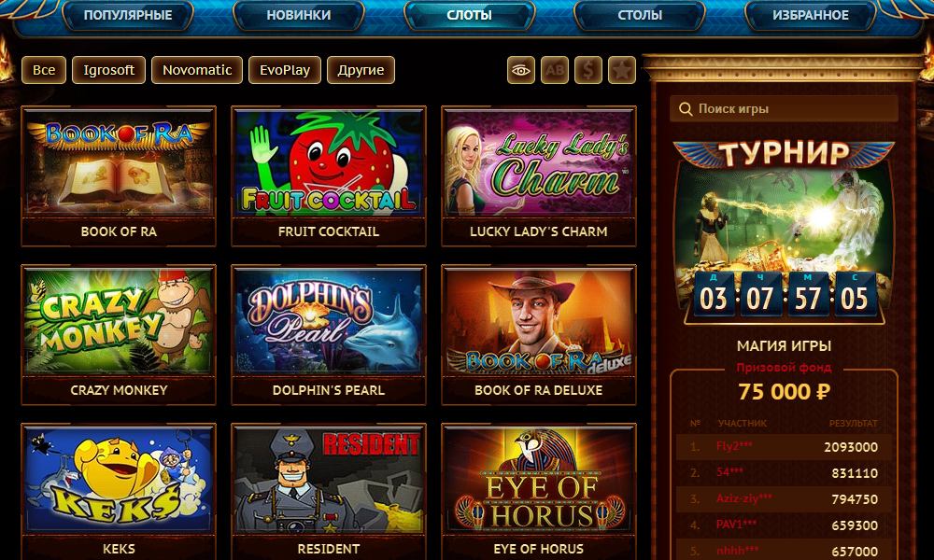Go to the ИЗБРАННОЕ tab
This screenshot has height=560, width=934.
tap(811, 15)
